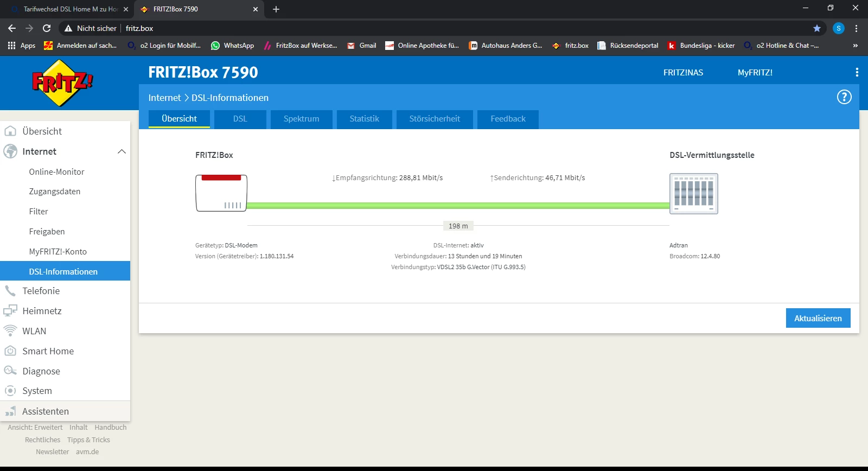Open Chrome's three-dot menu
Image resolution: width=868 pixels, height=471 pixels.
pyautogui.click(x=857, y=28)
